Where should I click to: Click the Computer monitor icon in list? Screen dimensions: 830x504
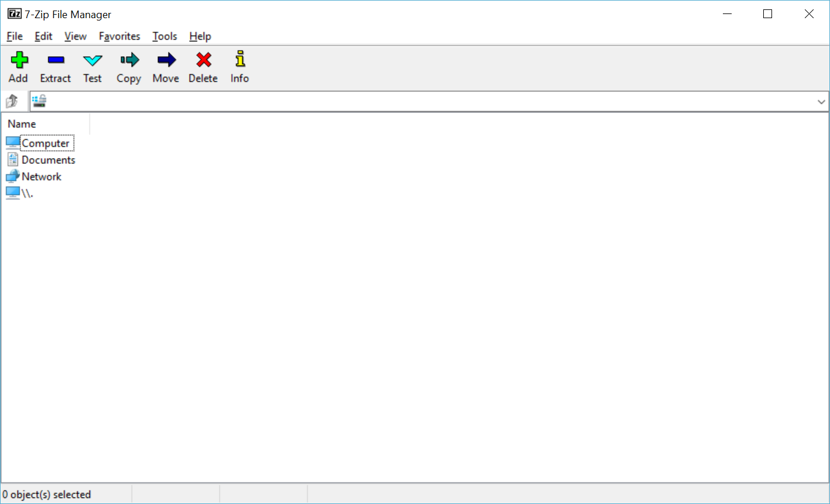pyautogui.click(x=13, y=143)
